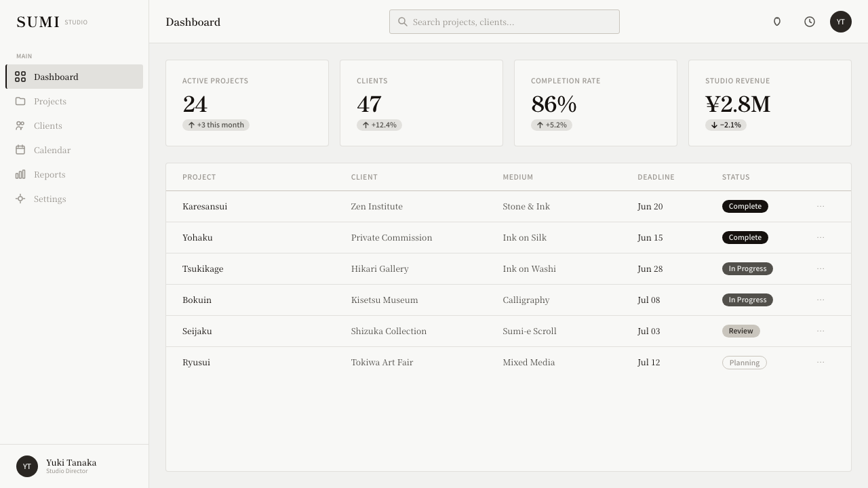Open row options for Tsukikage
The height and width of the screenshot is (488, 868).
coord(821,268)
